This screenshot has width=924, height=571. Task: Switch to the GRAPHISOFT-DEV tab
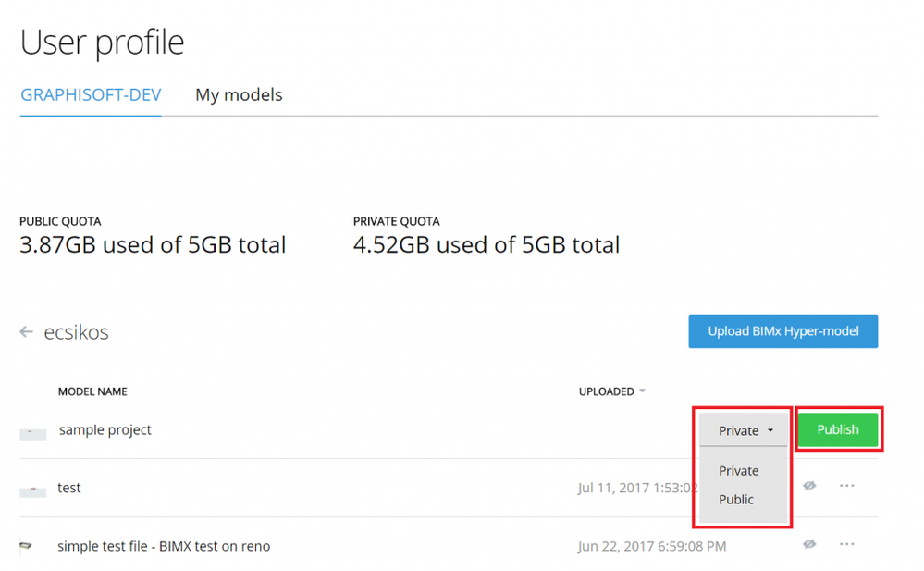(91, 95)
